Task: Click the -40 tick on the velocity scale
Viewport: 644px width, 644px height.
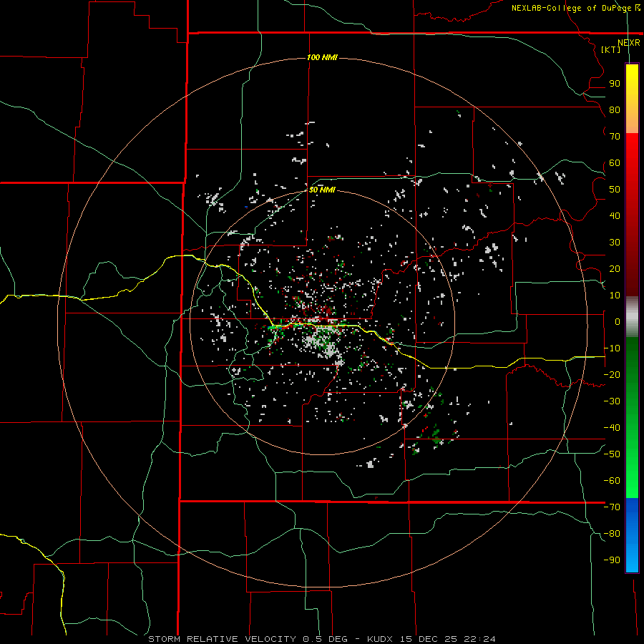Action: click(x=612, y=428)
